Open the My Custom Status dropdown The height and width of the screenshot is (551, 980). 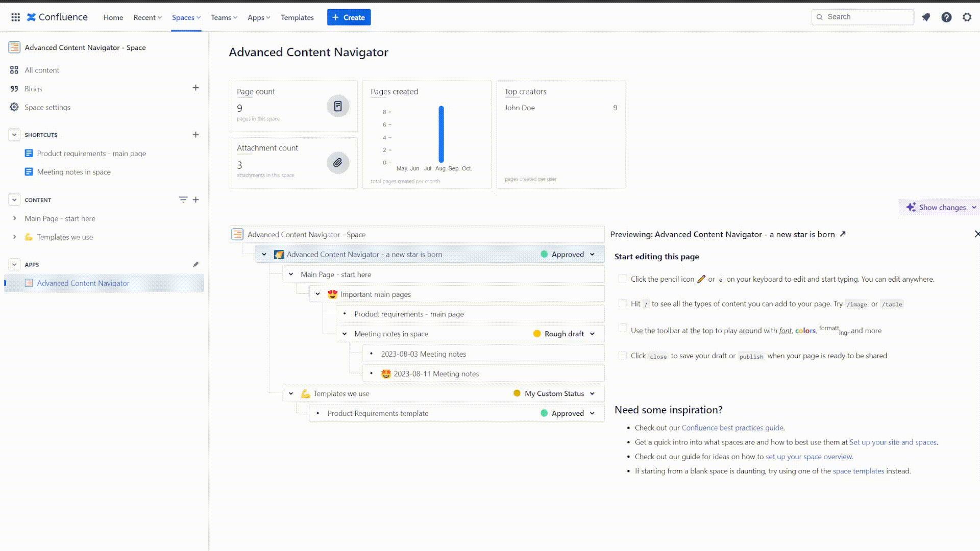click(x=554, y=393)
